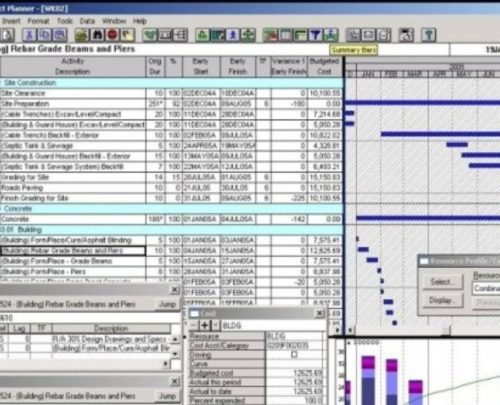500x405 pixels.
Task: Select the Roads Paving activity
Action: (x=172, y=188)
